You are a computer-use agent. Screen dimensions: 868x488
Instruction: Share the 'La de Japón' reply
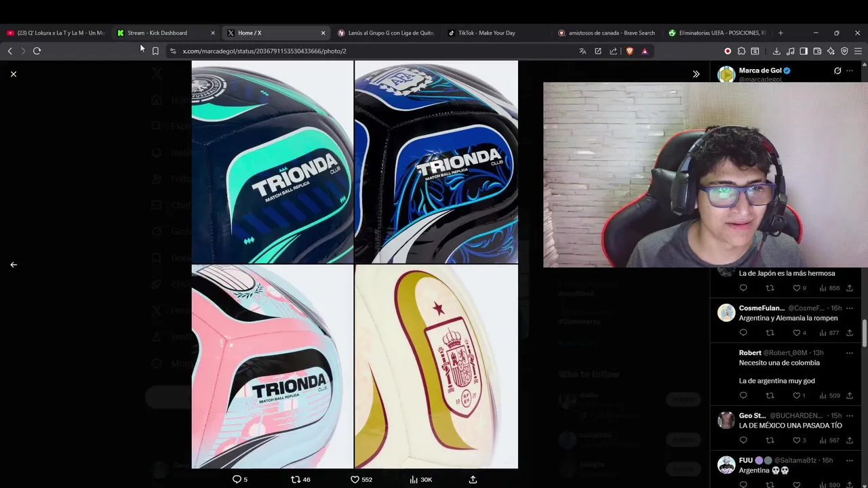(x=850, y=288)
